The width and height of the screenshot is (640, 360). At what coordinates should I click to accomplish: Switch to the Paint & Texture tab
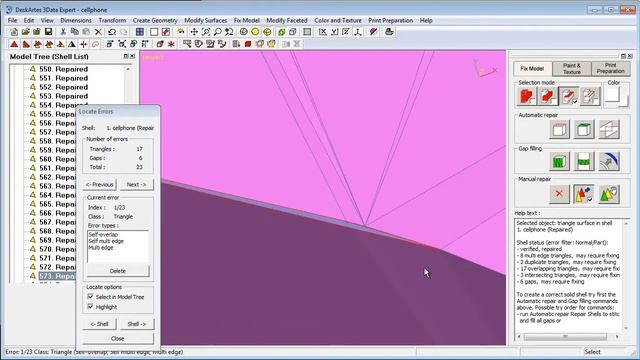pos(571,69)
